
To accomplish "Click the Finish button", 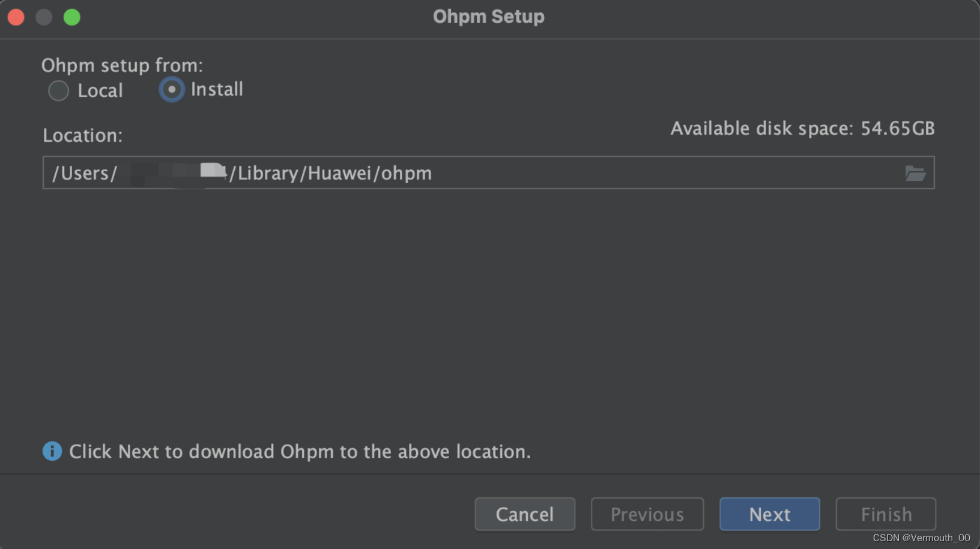I will (x=886, y=514).
